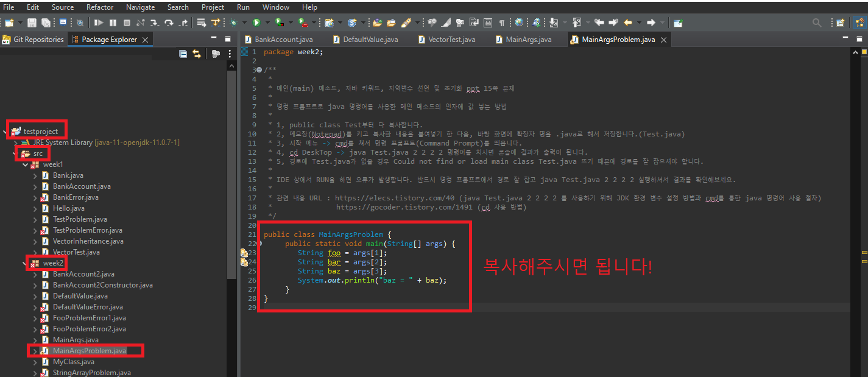
Task: Toggle Show Whitespace Characters pilcrow icon
Action: pos(501,23)
